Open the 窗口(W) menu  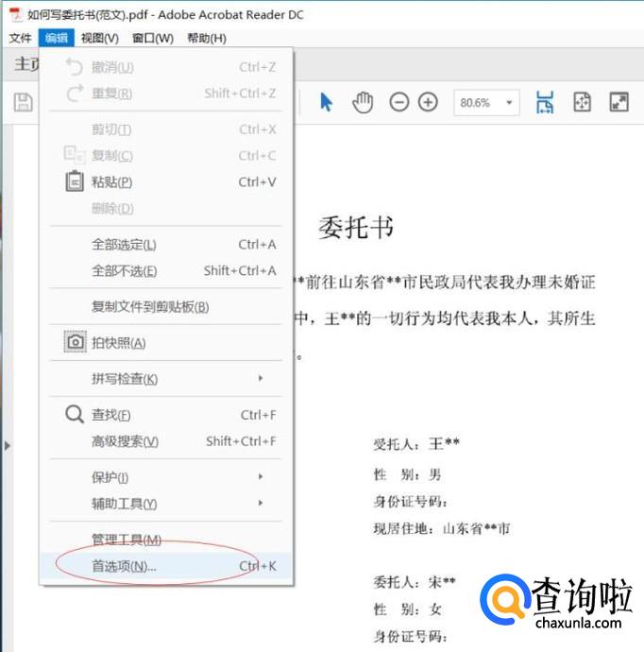click(152, 38)
